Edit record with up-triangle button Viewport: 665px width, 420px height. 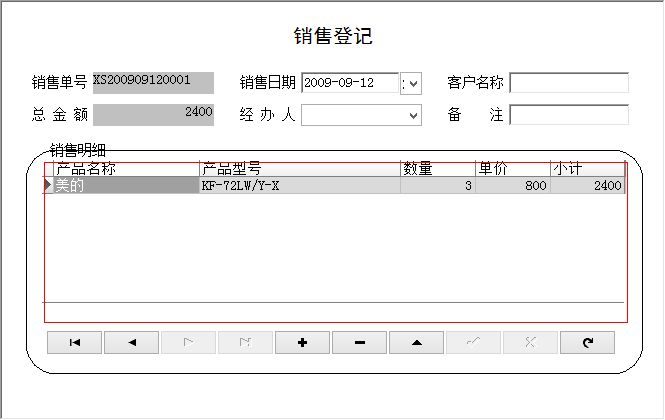click(416, 342)
